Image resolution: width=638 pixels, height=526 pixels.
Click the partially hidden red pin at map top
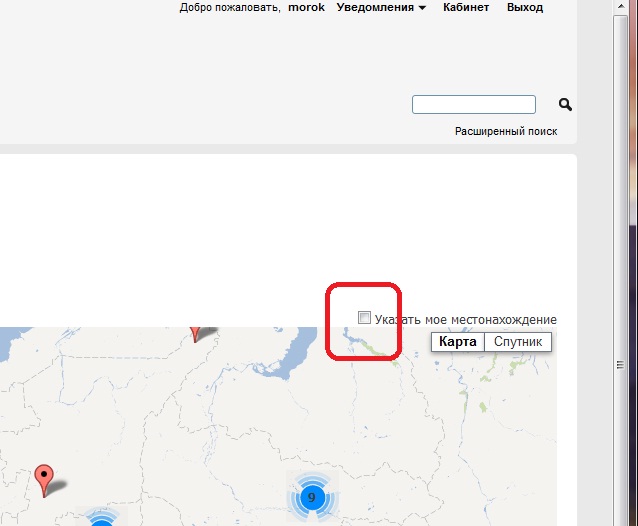coord(195,334)
